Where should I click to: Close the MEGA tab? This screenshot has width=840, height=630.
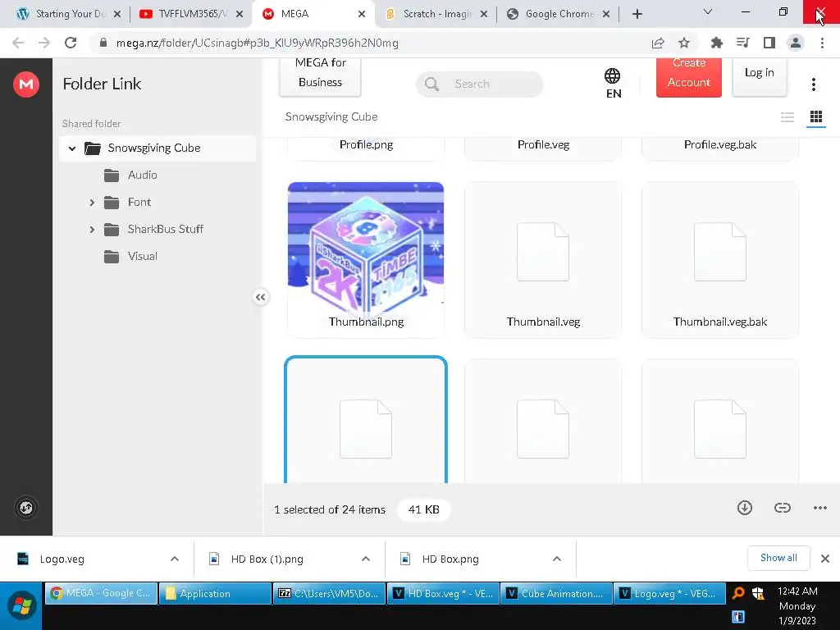click(362, 14)
